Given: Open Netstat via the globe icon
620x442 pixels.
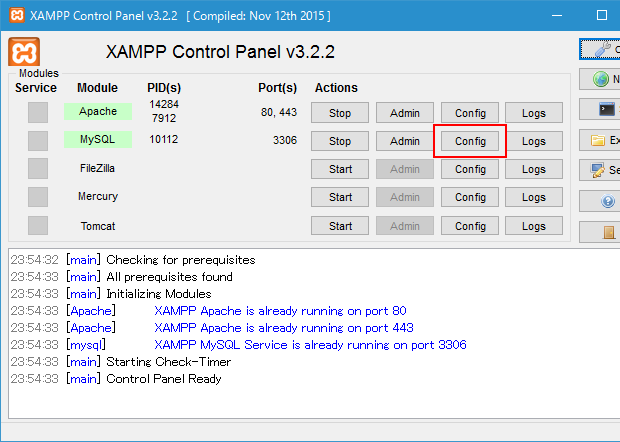Looking at the screenshot, I should (x=600, y=79).
